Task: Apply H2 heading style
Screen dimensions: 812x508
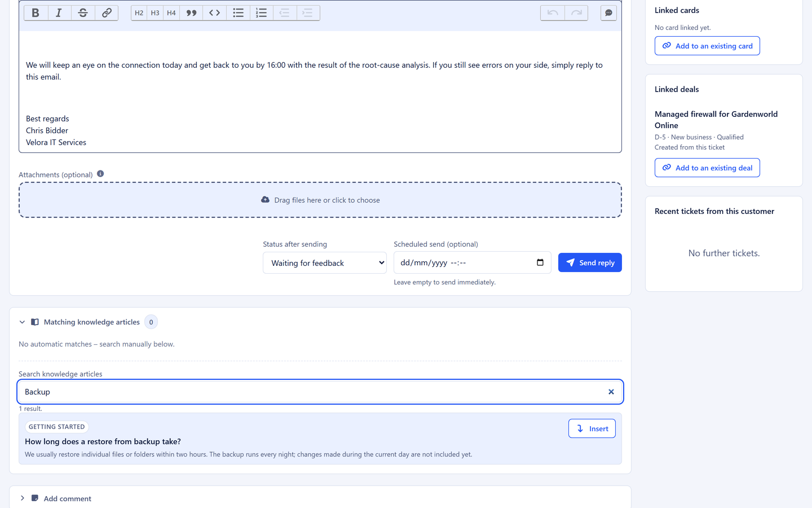Action: point(139,13)
